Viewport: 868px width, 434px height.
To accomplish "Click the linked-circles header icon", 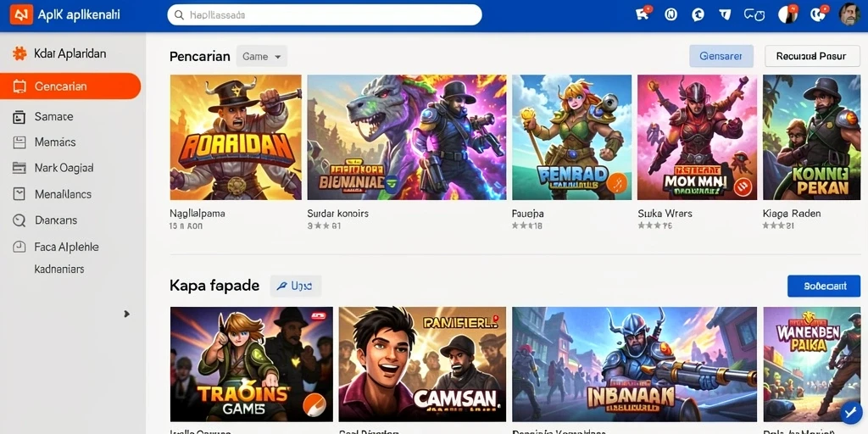I will [x=754, y=15].
